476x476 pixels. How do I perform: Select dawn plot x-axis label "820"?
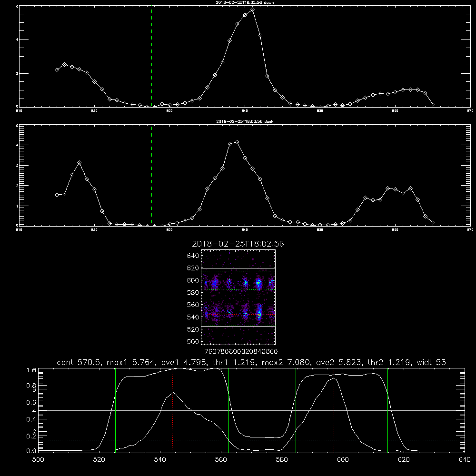[x=94, y=111]
